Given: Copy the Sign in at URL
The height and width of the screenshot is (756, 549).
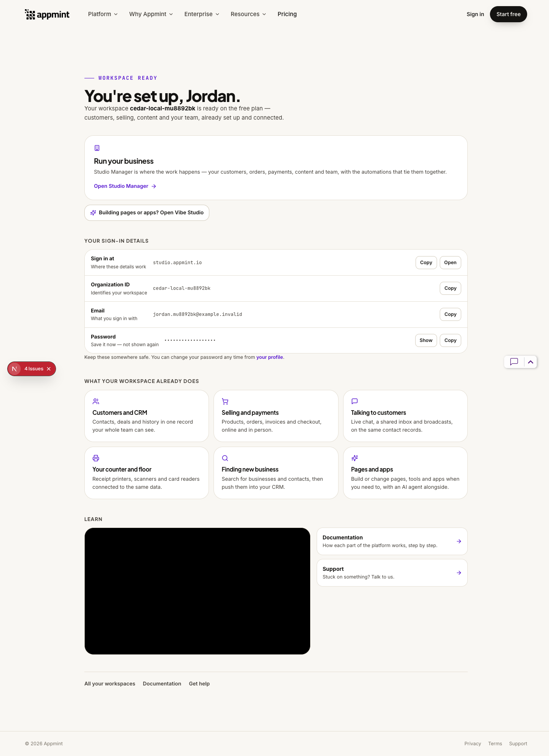Looking at the screenshot, I should pos(426,263).
